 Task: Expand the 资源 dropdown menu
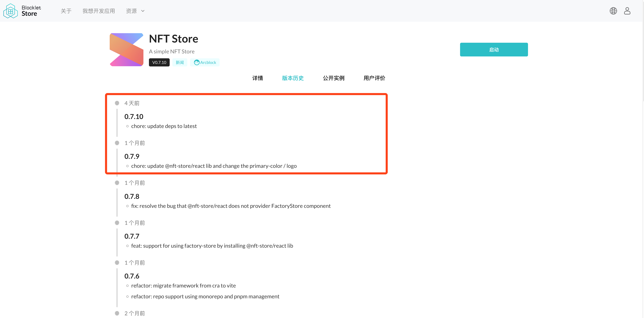coord(131,11)
